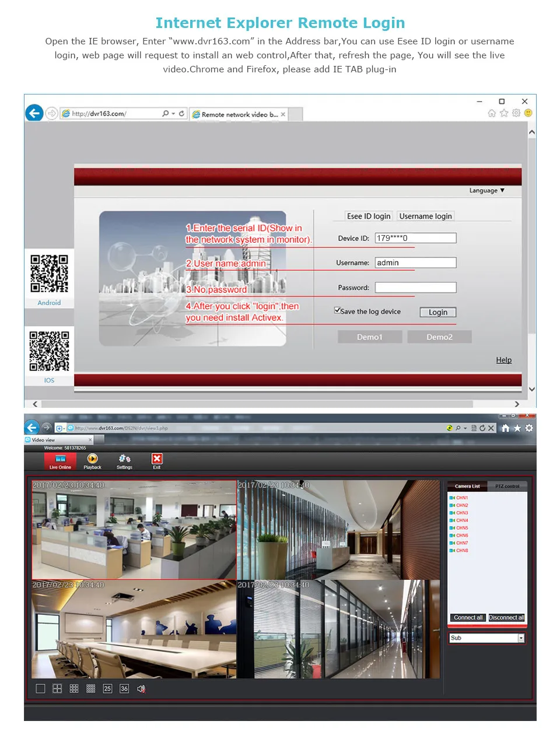Open favorites star in the lower browser
Screen dimensions: 560x735
pyautogui.click(x=517, y=428)
